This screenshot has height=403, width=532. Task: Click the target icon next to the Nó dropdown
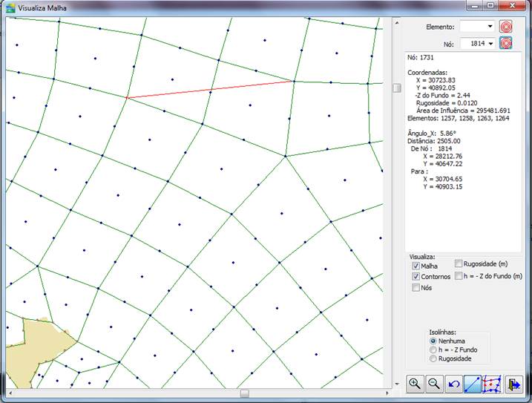point(505,43)
